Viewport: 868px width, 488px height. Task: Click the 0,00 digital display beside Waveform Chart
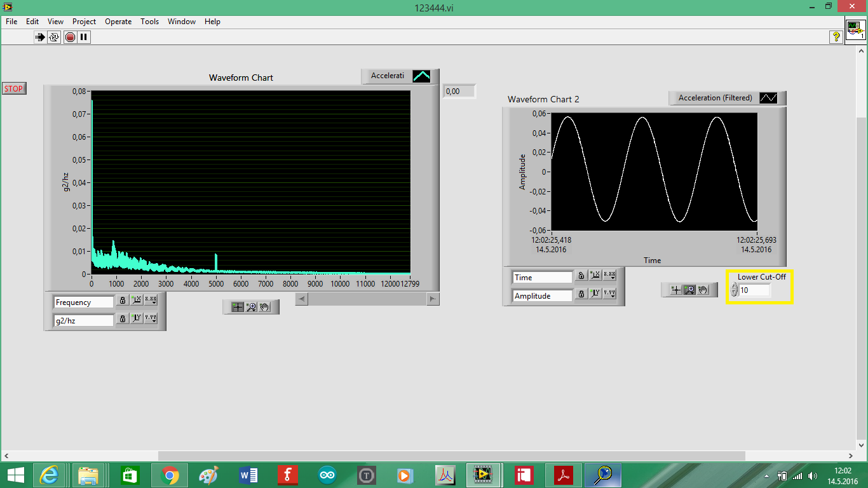pos(459,91)
